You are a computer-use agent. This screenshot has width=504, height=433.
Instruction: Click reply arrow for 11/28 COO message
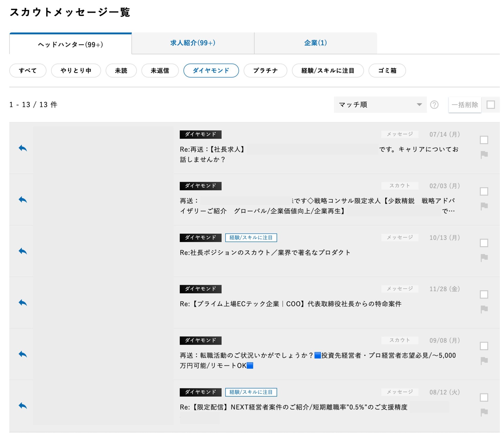tap(23, 303)
